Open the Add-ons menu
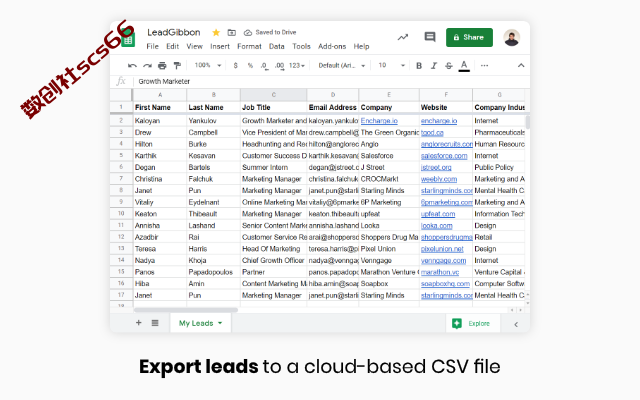This screenshot has height=400, width=640. click(x=332, y=46)
